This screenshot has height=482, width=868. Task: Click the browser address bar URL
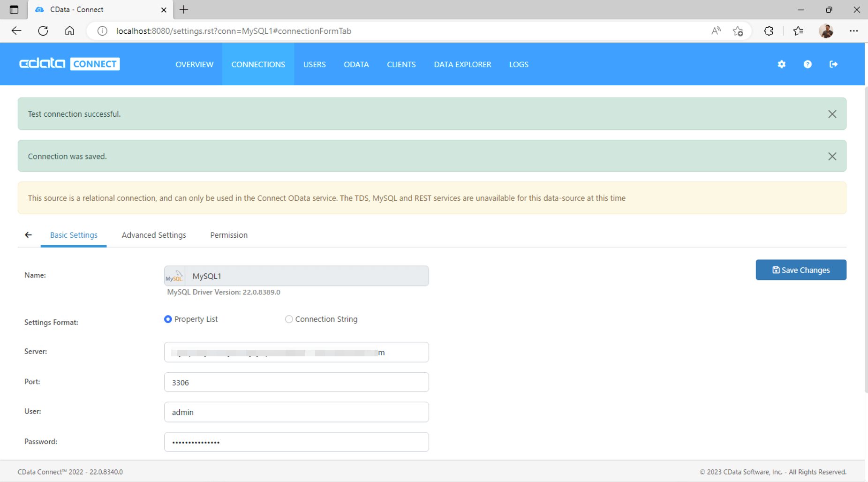(x=234, y=31)
